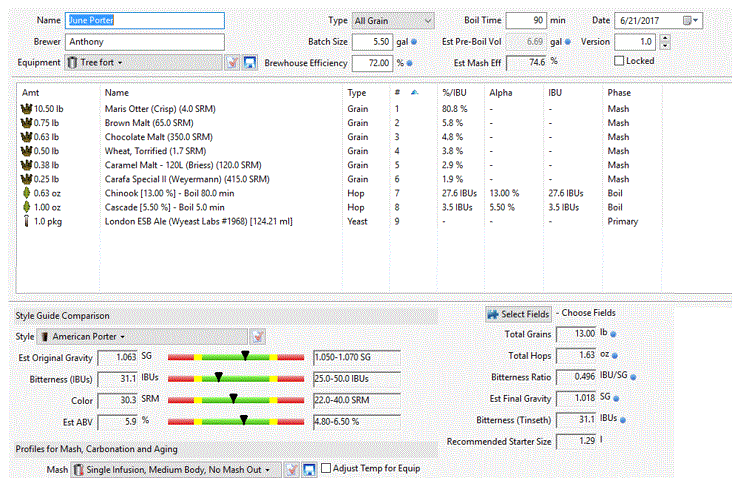Click the Color SRM range slider marker

233,398
